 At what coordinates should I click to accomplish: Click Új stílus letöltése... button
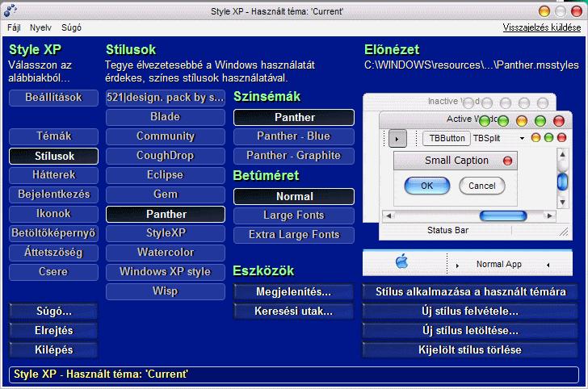[x=470, y=331]
